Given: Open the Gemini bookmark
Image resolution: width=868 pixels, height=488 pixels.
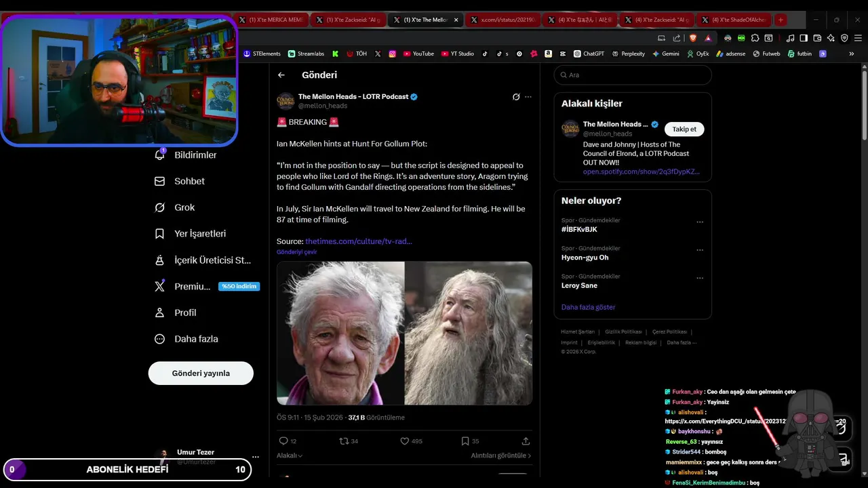Looking at the screenshot, I should click(x=666, y=54).
